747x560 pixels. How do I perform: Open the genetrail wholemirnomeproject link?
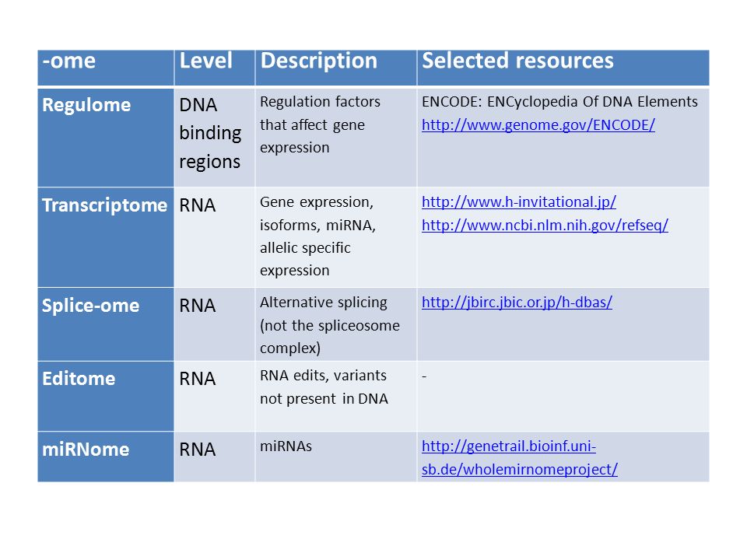(520, 457)
